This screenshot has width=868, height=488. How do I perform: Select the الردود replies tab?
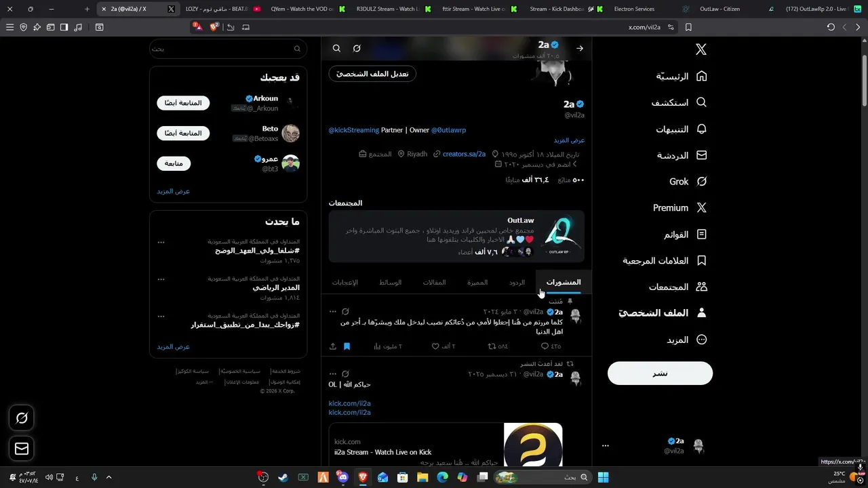(x=517, y=282)
